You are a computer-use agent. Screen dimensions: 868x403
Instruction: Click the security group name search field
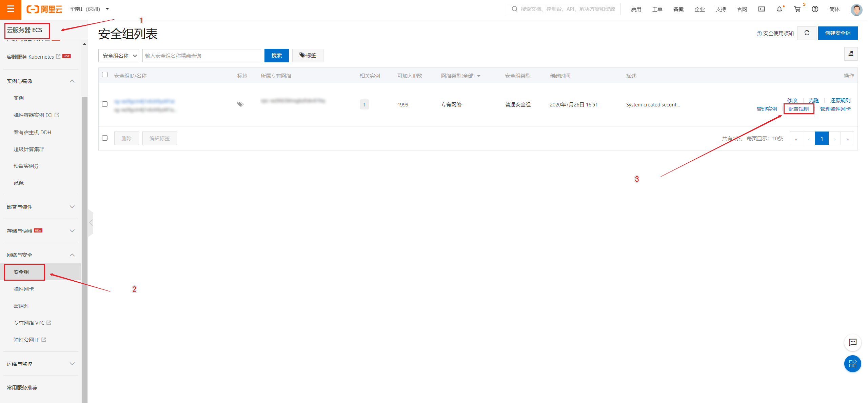201,55
